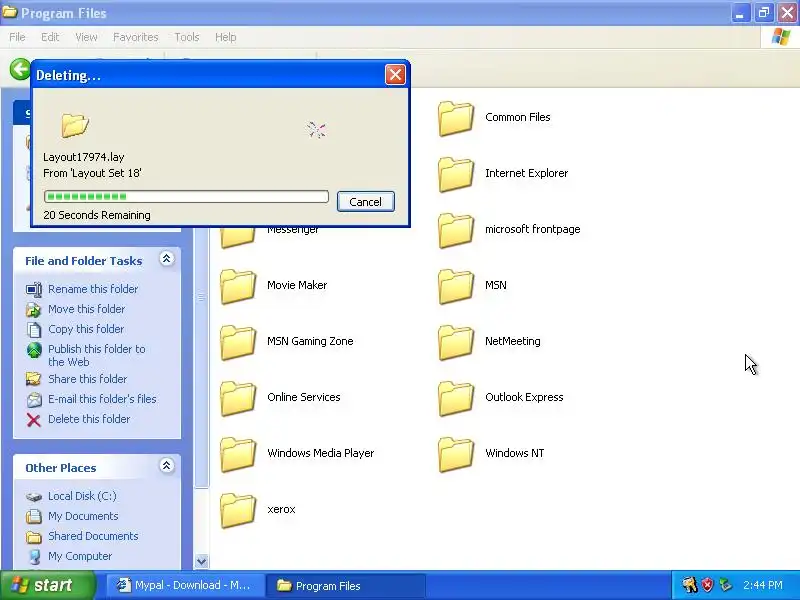Collapse the Other Places panel
This screenshot has height=600, width=800.
pos(166,465)
